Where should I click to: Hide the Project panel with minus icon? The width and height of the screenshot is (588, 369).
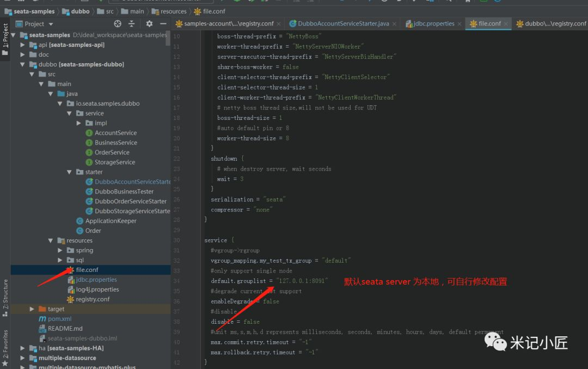click(163, 23)
